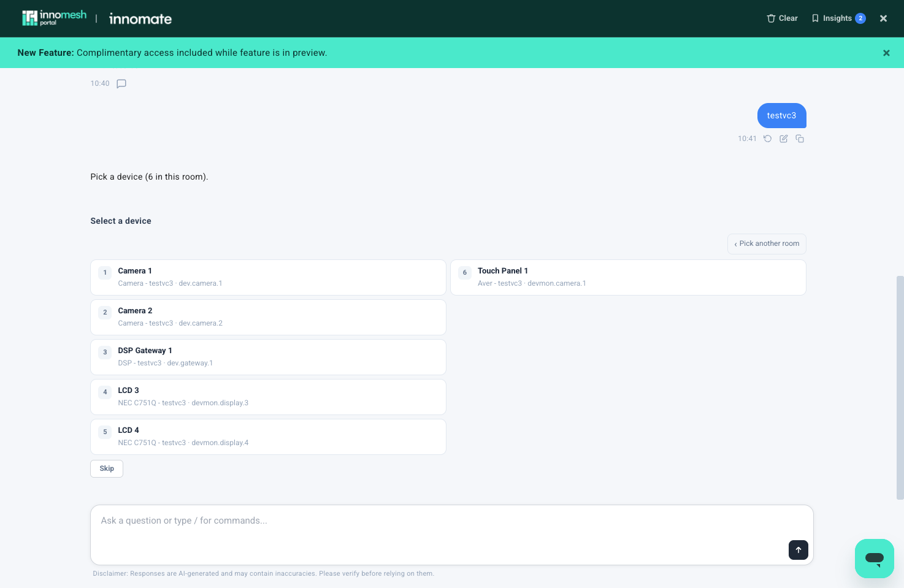Choose DSP Gateway 1 device
This screenshot has width=904, height=588.
[x=268, y=357]
